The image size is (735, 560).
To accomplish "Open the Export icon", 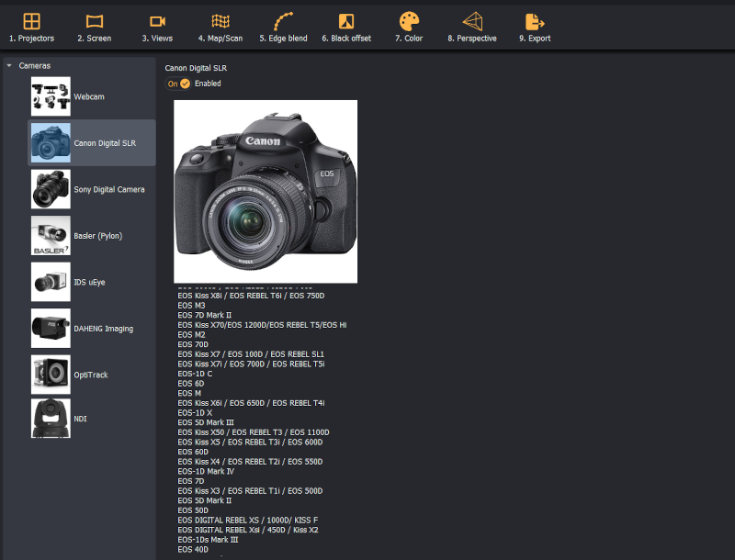I will (x=535, y=21).
